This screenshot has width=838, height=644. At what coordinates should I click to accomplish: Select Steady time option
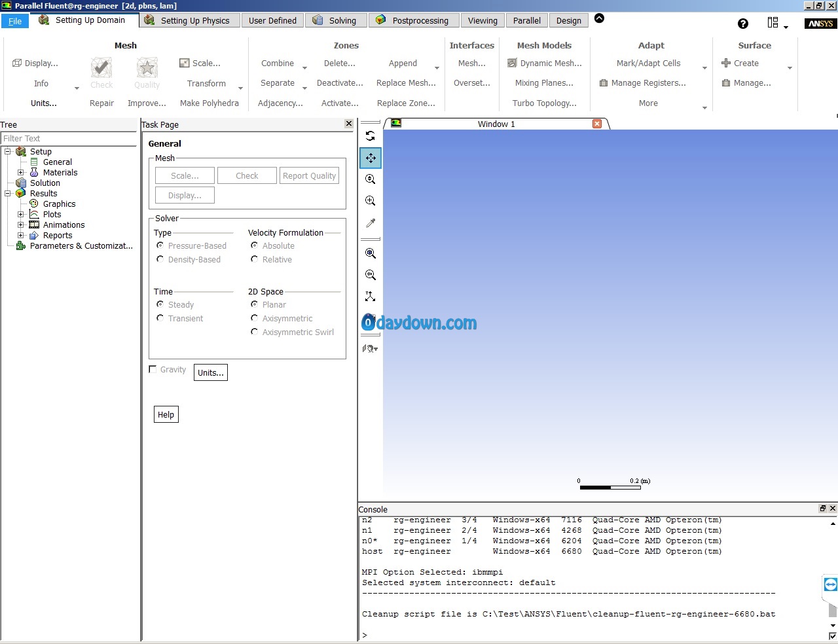[175, 305]
